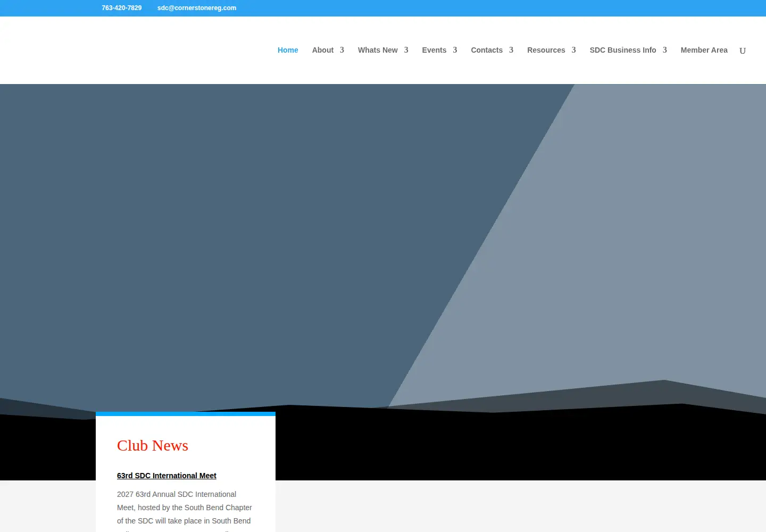Image resolution: width=766 pixels, height=532 pixels.
Task: Expand the About submenu arrow
Action: pos(342,50)
